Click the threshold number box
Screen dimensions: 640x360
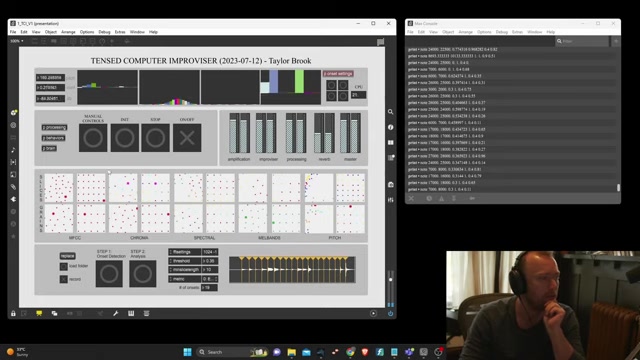click(x=210, y=261)
